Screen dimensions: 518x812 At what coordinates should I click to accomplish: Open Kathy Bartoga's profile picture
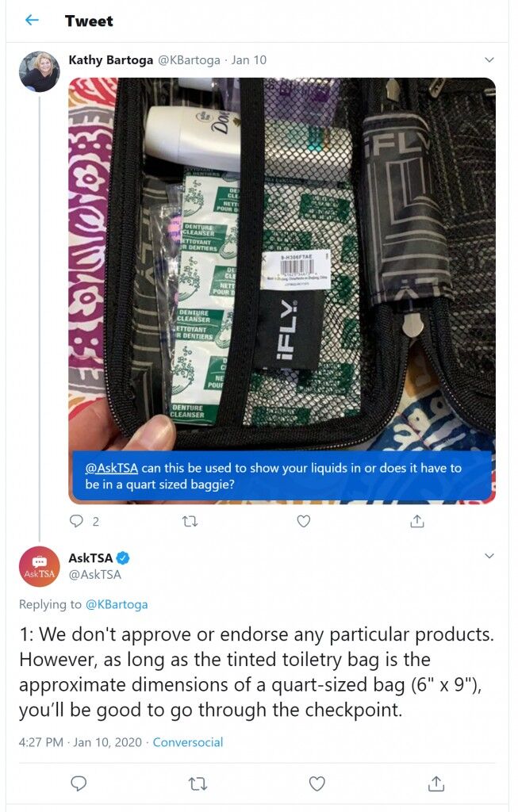pyautogui.click(x=40, y=71)
